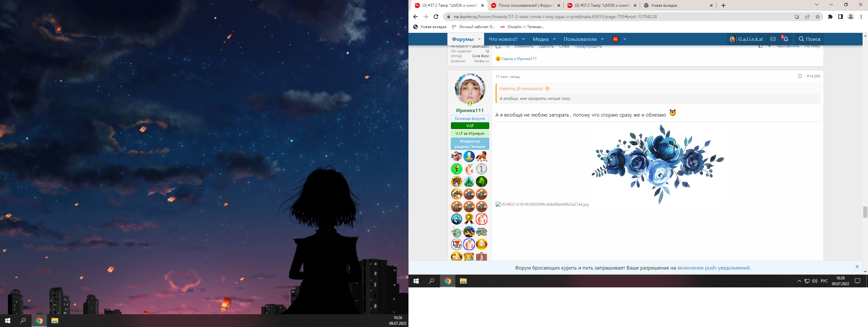This screenshot has width=868, height=327.
Task: Expand the Что нового? dropdown arrow
Action: 523,39
